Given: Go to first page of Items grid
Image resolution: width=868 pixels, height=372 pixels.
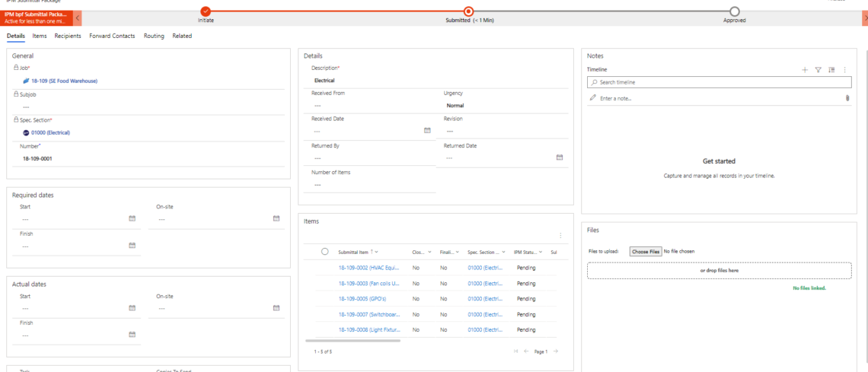Looking at the screenshot, I should pos(516,351).
